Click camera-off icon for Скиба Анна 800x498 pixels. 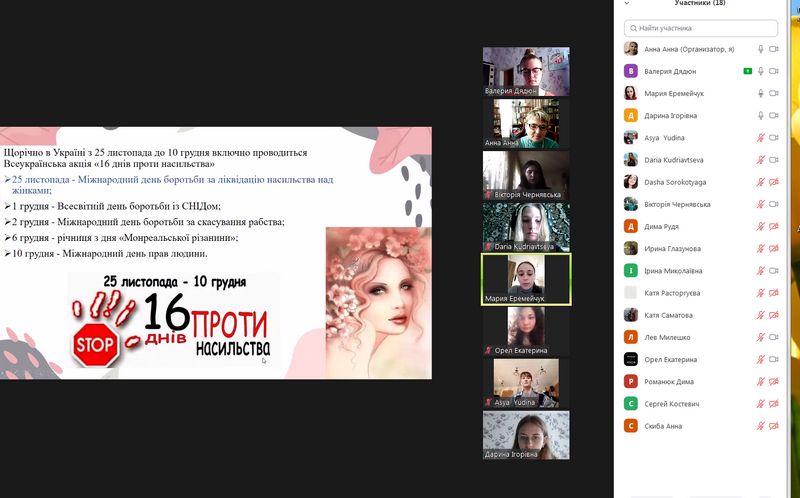tap(773, 426)
